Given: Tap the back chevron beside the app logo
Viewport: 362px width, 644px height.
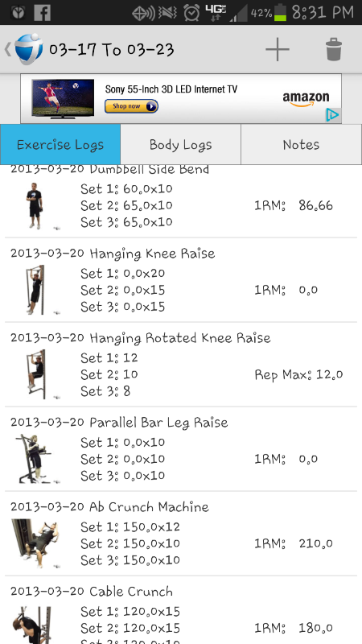Looking at the screenshot, I should tap(8, 49).
